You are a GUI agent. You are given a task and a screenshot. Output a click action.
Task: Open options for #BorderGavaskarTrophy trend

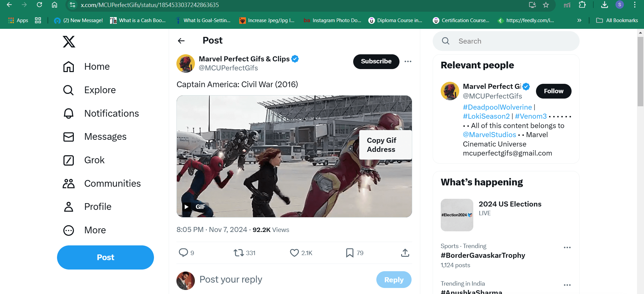coord(567,247)
